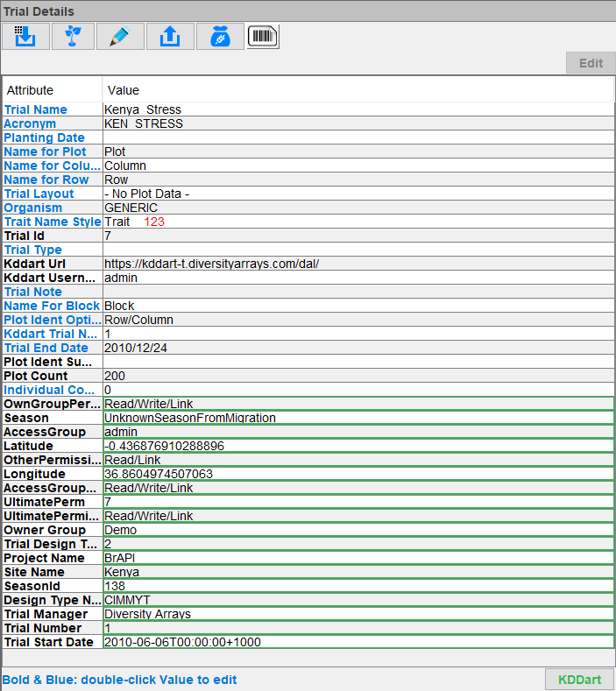Image resolution: width=616 pixels, height=691 pixels.
Task: Select the Value column header
Action: point(358,90)
